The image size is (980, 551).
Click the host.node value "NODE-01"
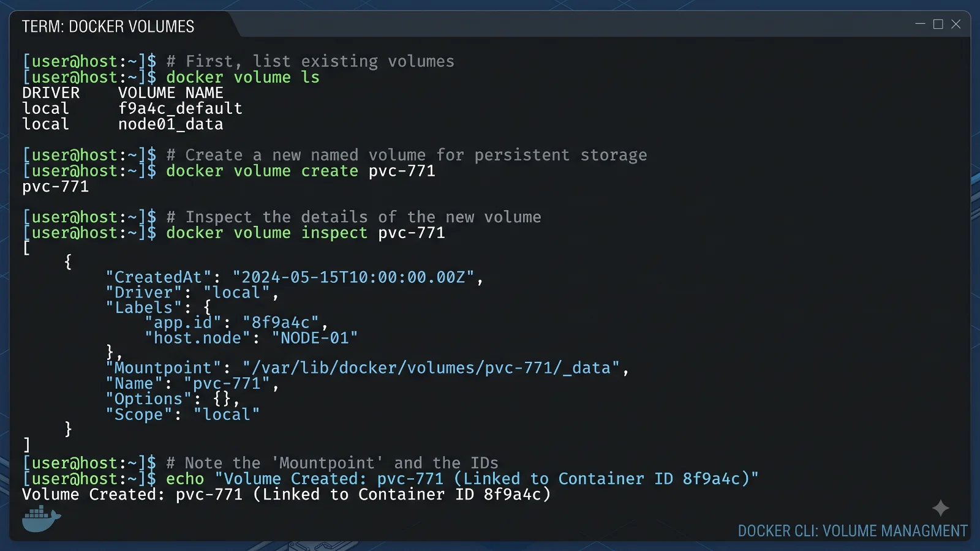(x=315, y=338)
